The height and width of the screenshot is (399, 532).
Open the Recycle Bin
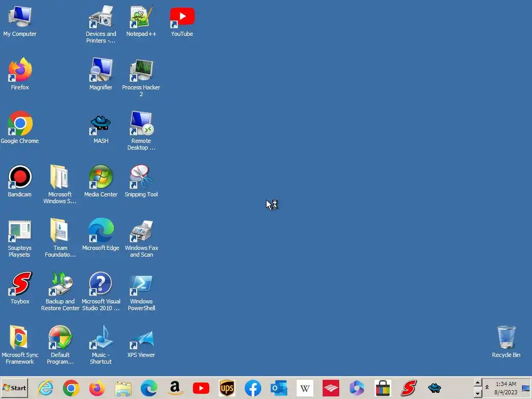click(x=506, y=342)
